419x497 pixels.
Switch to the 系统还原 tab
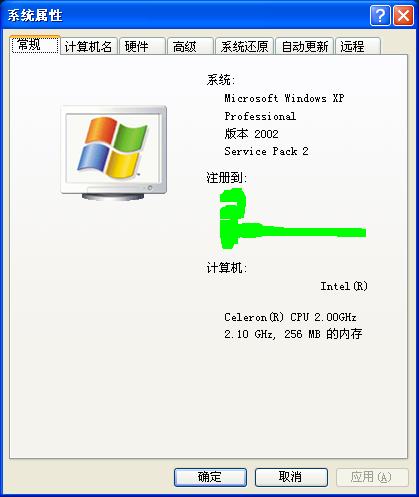pyautogui.click(x=244, y=46)
